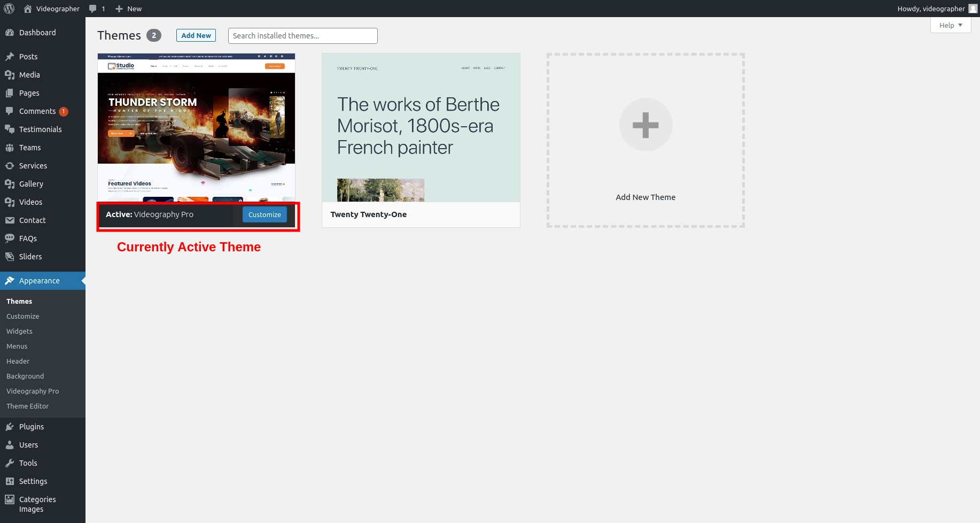
Task: Open the Background submenu item
Action: (25, 376)
